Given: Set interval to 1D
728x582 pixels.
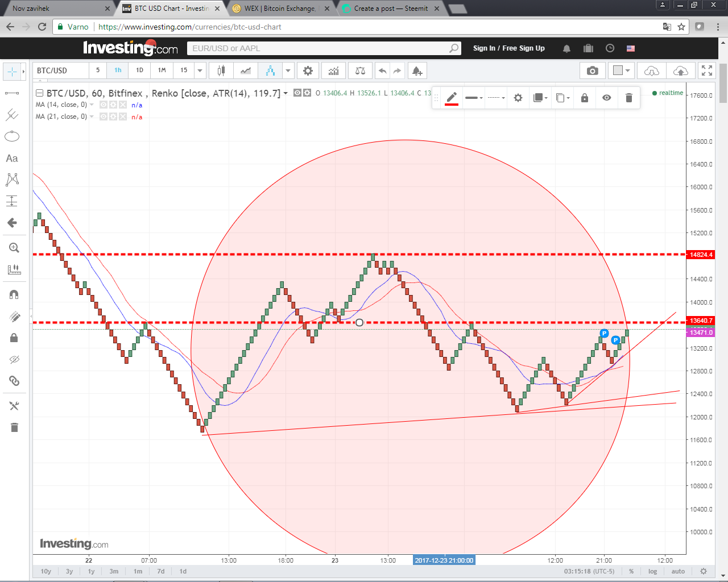Looking at the screenshot, I should (139, 70).
